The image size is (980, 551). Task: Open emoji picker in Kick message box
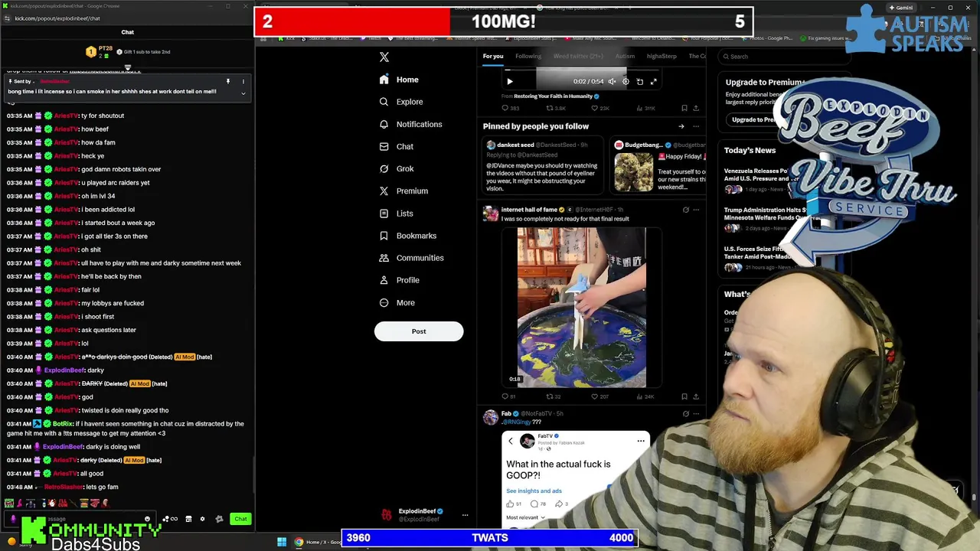pyautogui.click(x=148, y=519)
